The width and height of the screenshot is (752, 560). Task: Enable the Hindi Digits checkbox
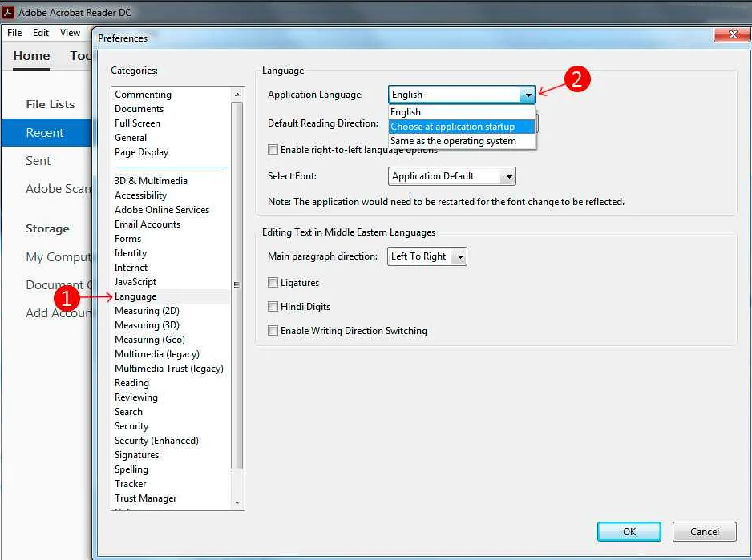click(273, 307)
